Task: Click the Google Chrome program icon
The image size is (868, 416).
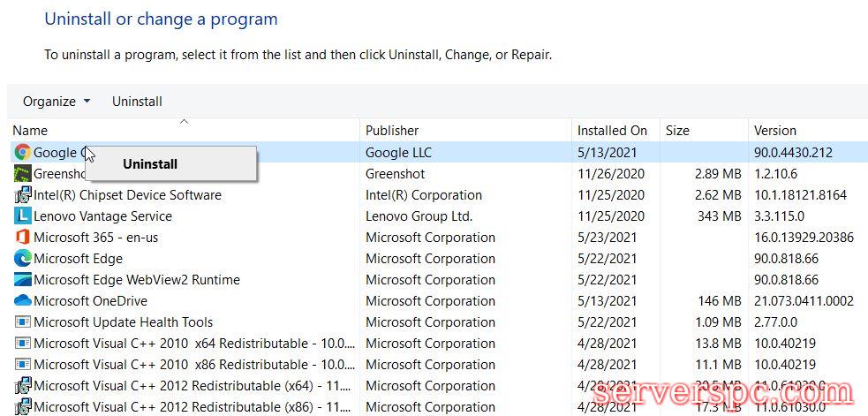Action: point(23,153)
